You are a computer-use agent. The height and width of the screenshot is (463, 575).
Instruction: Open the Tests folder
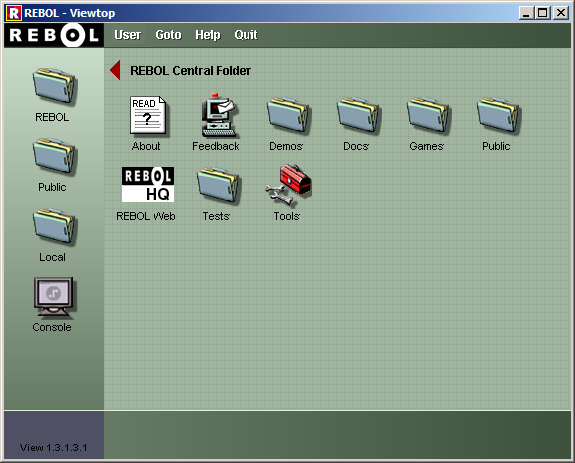coord(218,185)
